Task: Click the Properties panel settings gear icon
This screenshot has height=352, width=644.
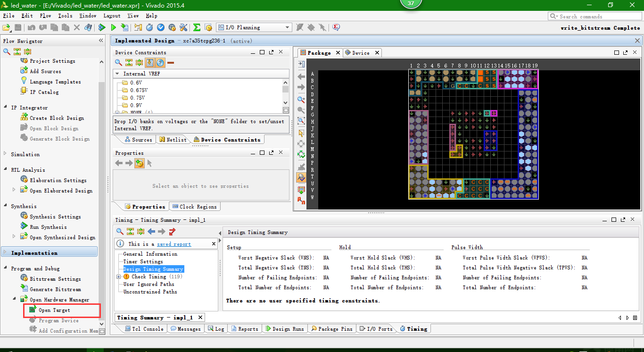Action: click(x=140, y=163)
